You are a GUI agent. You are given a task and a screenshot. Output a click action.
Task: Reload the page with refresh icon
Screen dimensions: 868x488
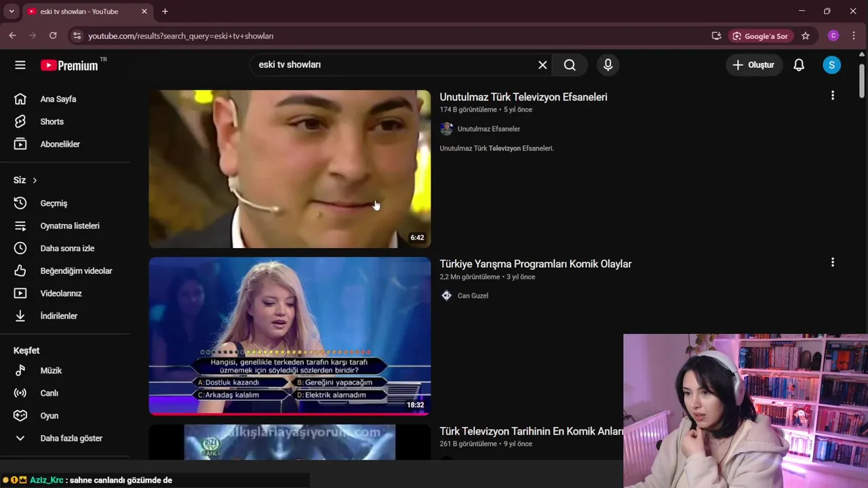click(53, 36)
